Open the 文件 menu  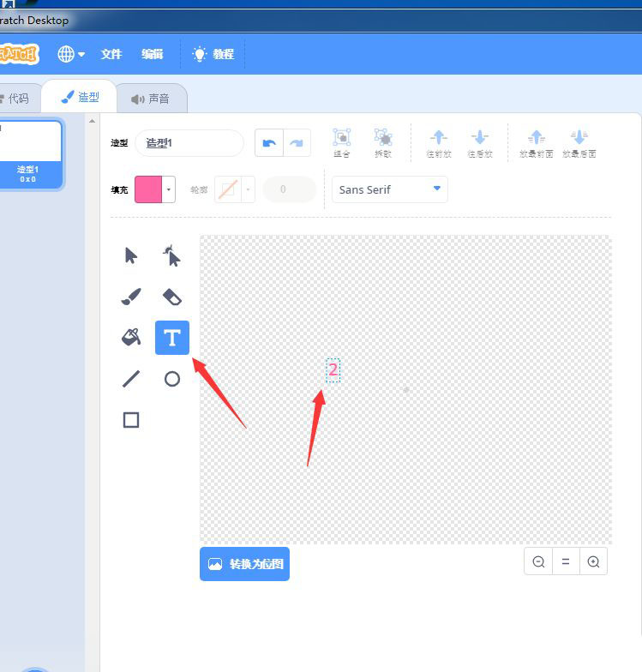(111, 54)
